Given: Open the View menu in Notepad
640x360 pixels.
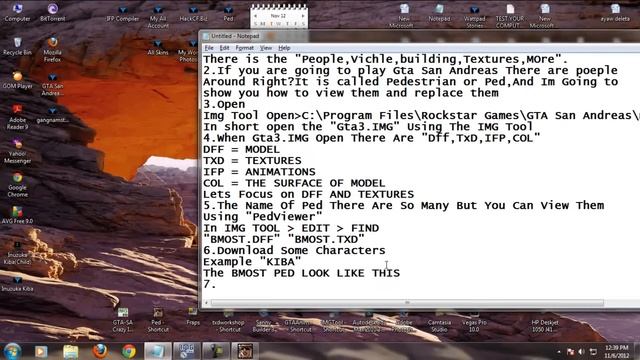Looking at the screenshot, I should point(266,48).
